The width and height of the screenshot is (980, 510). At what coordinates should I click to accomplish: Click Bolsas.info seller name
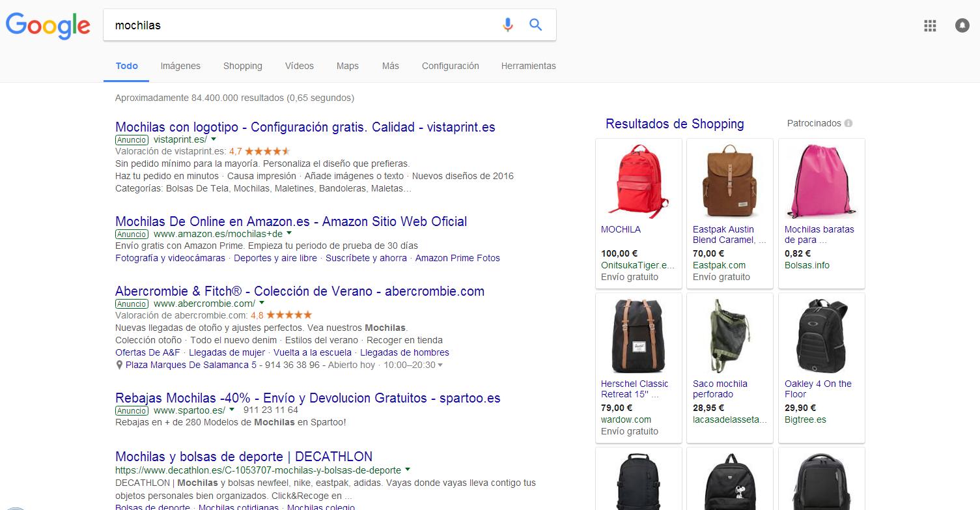807,265
